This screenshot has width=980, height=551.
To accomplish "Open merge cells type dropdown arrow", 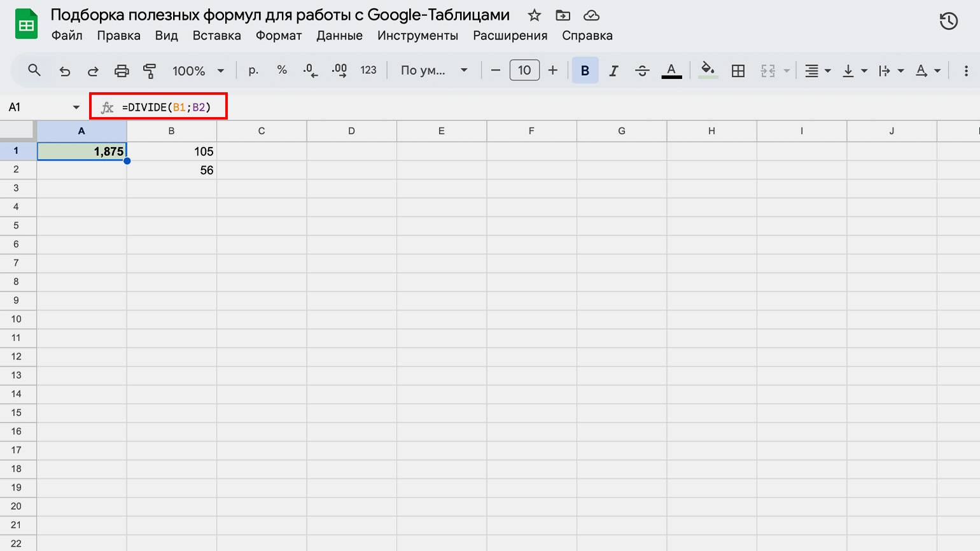I will (787, 71).
